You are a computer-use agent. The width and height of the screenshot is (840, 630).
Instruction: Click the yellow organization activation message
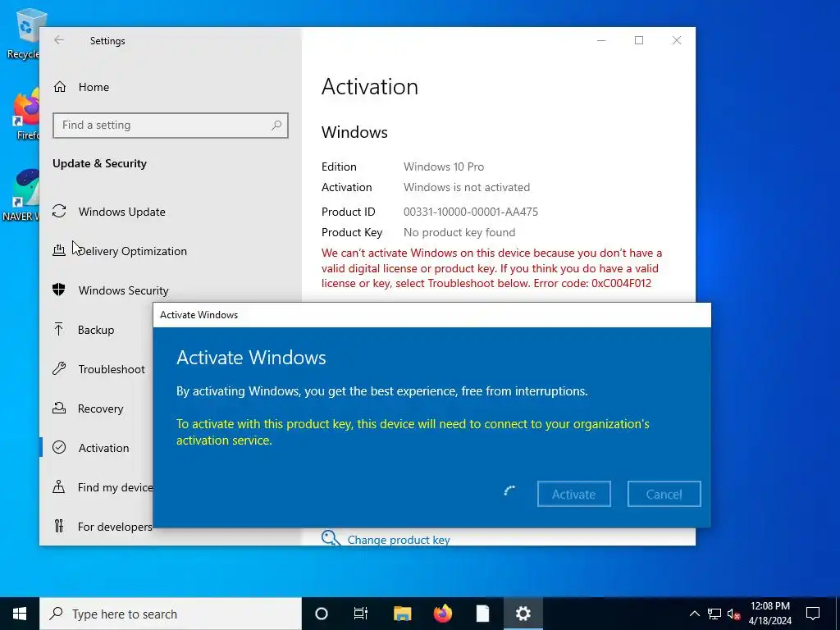[413, 431]
